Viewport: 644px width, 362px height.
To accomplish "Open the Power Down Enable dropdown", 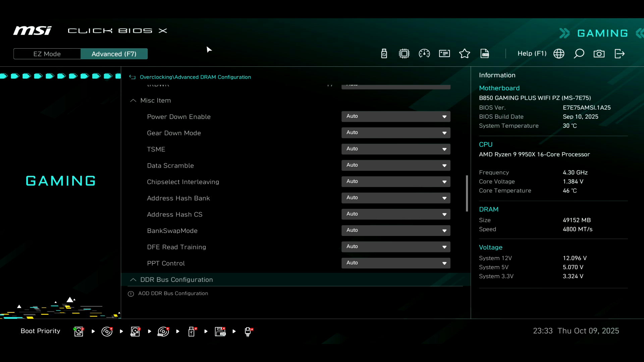I will click(x=396, y=116).
